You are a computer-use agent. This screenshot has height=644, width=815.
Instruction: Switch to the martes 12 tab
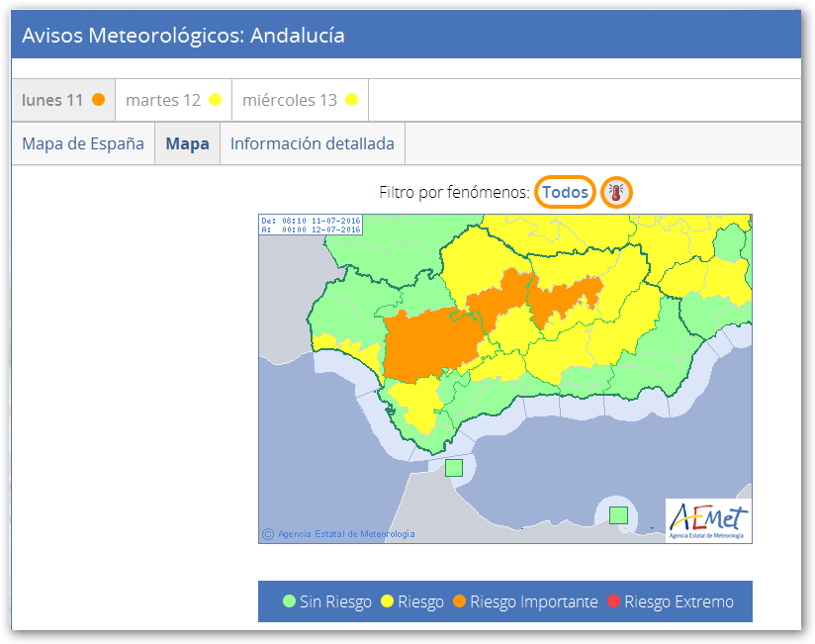163,100
